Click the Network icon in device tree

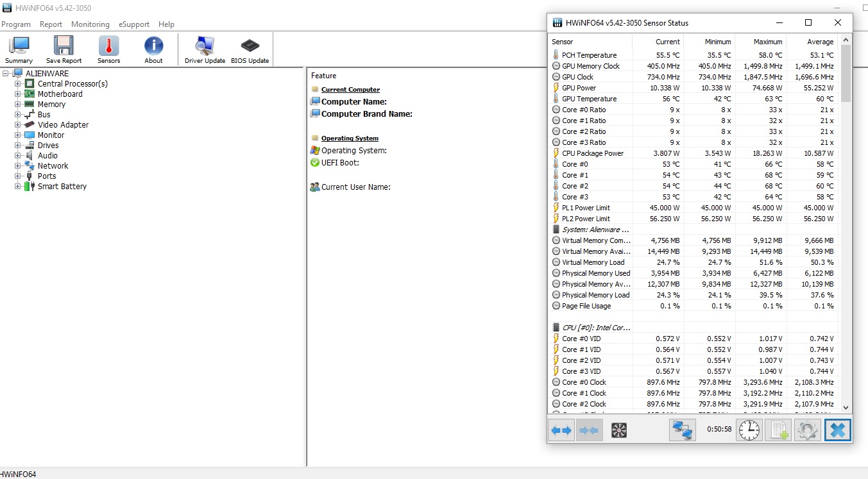click(x=30, y=165)
